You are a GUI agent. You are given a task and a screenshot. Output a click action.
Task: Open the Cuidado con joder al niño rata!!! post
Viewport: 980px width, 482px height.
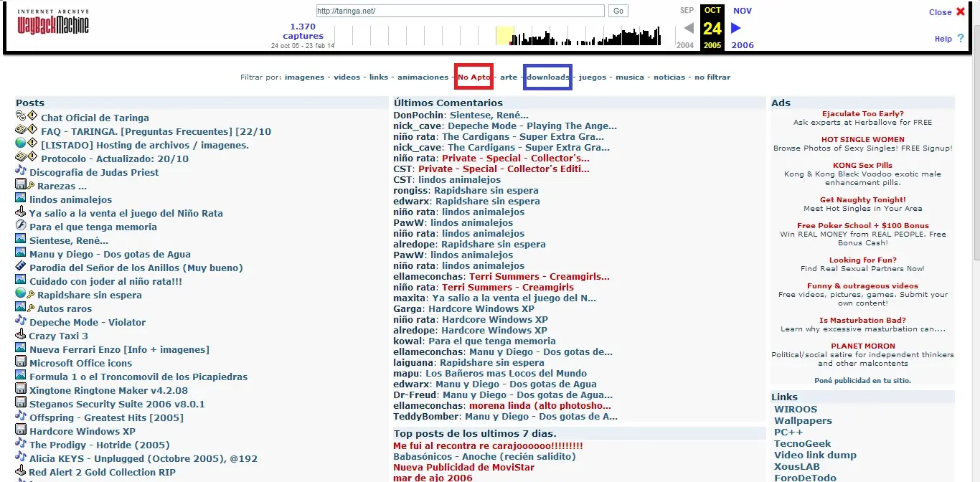pos(105,281)
